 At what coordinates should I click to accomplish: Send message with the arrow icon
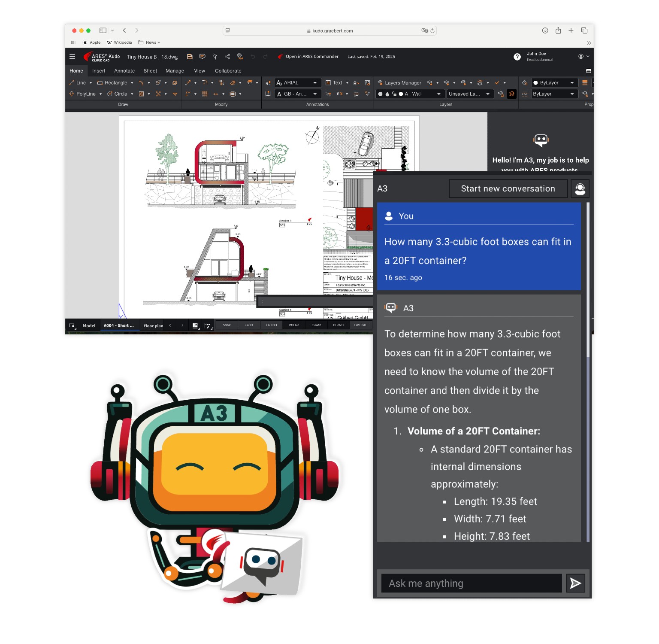point(575,583)
